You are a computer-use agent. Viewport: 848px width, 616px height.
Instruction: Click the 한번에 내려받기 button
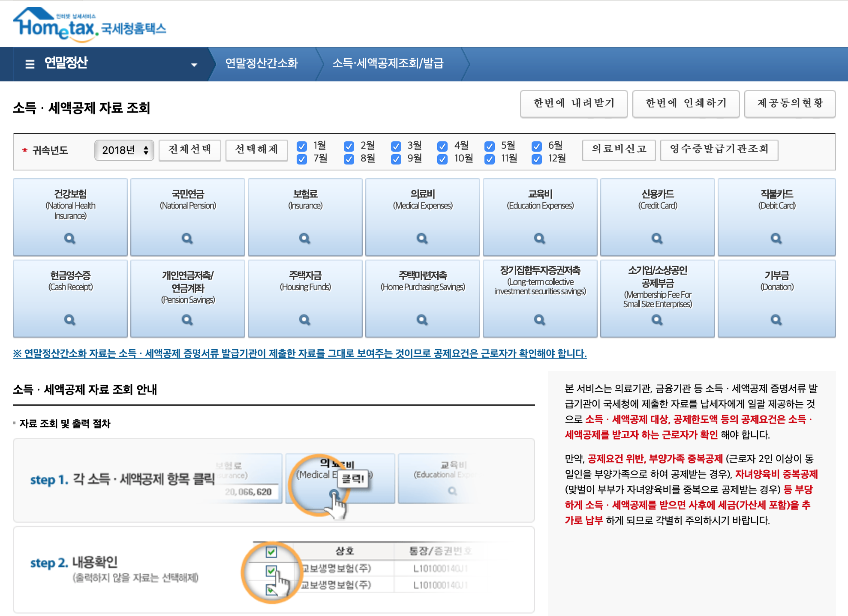click(x=574, y=103)
